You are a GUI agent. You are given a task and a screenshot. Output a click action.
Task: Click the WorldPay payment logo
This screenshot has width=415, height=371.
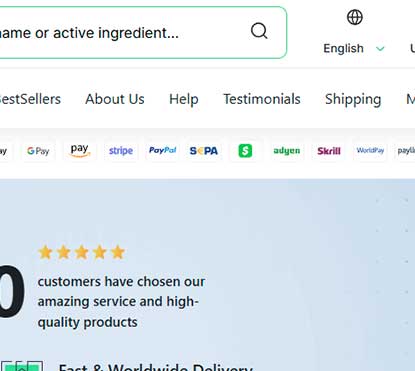click(x=370, y=151)
